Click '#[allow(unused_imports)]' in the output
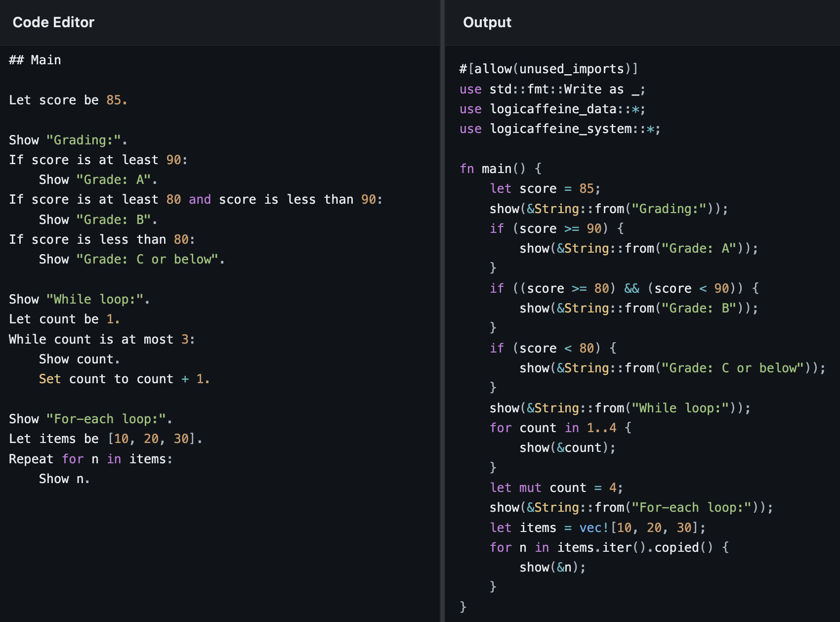 [x=548, y=69]
